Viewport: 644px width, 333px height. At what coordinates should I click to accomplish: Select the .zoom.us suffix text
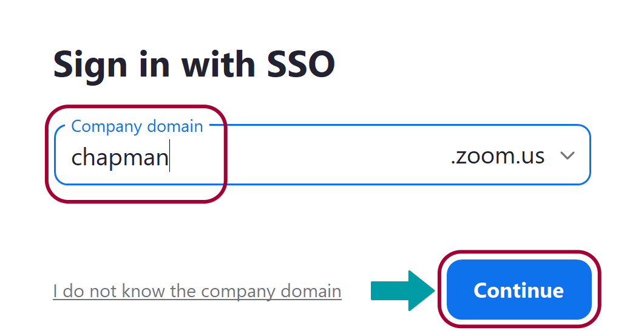click(x=497, y=156)
